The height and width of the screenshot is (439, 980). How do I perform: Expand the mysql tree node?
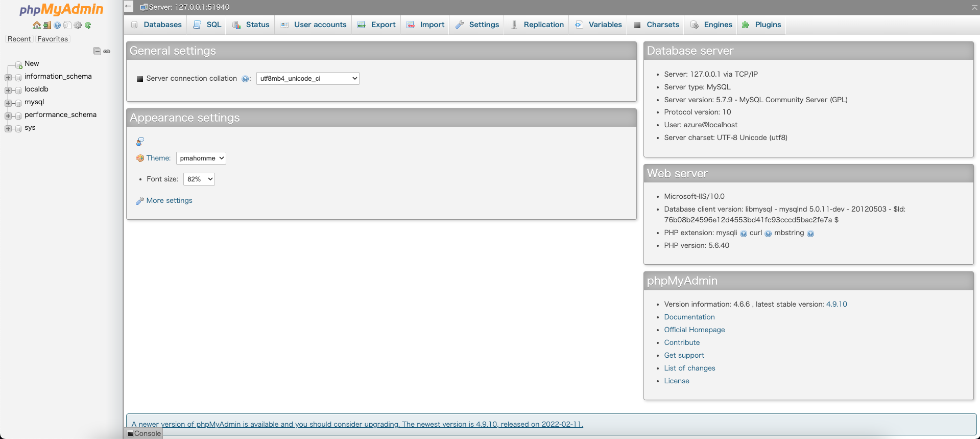[x=8, y=103]
